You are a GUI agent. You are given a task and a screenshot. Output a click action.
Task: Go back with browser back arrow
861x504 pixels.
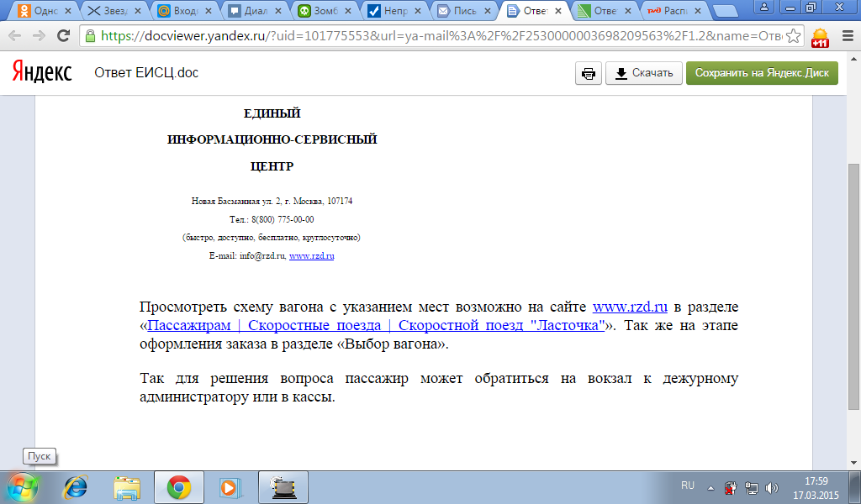15,37
